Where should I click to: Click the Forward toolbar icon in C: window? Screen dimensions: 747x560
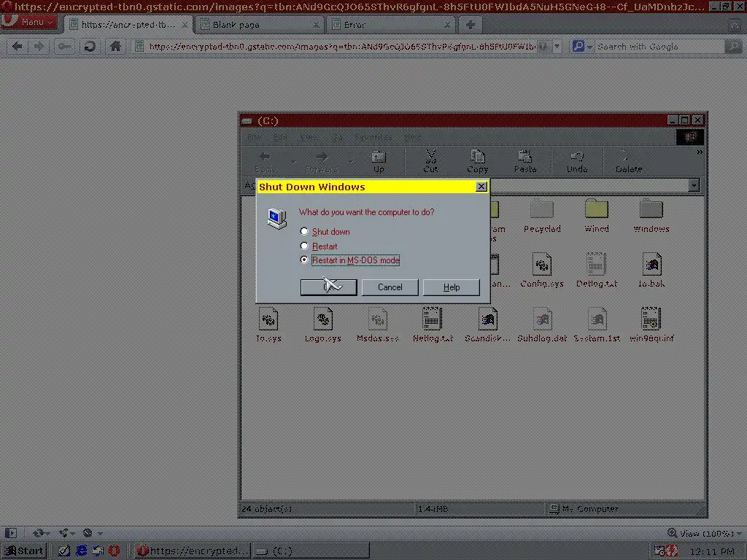pos(321,161)
